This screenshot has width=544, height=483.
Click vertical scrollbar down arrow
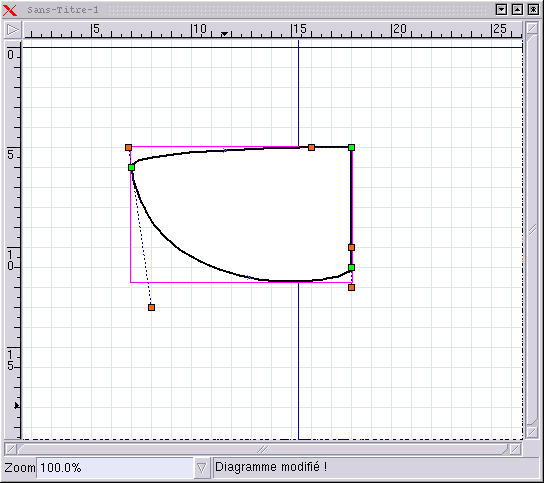532,432
